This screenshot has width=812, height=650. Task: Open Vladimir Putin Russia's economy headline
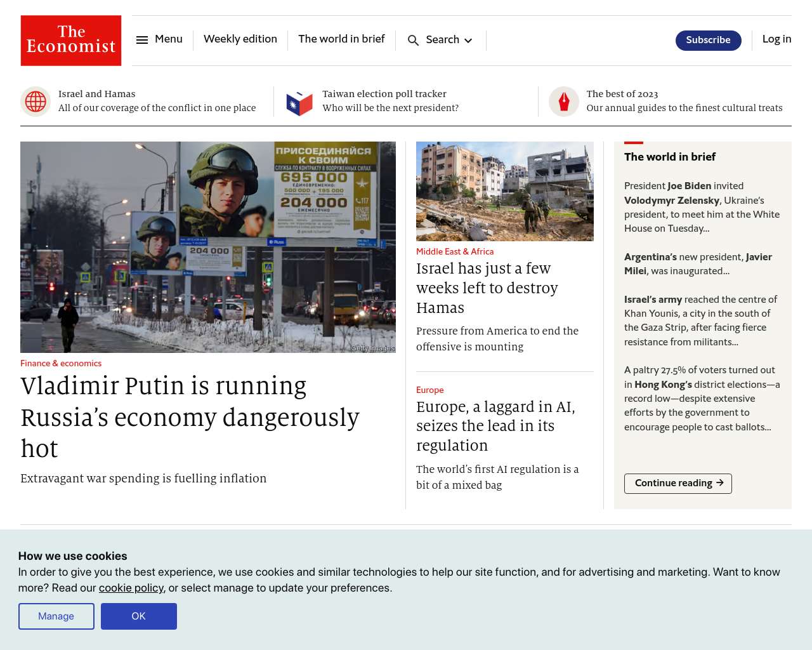190,417
